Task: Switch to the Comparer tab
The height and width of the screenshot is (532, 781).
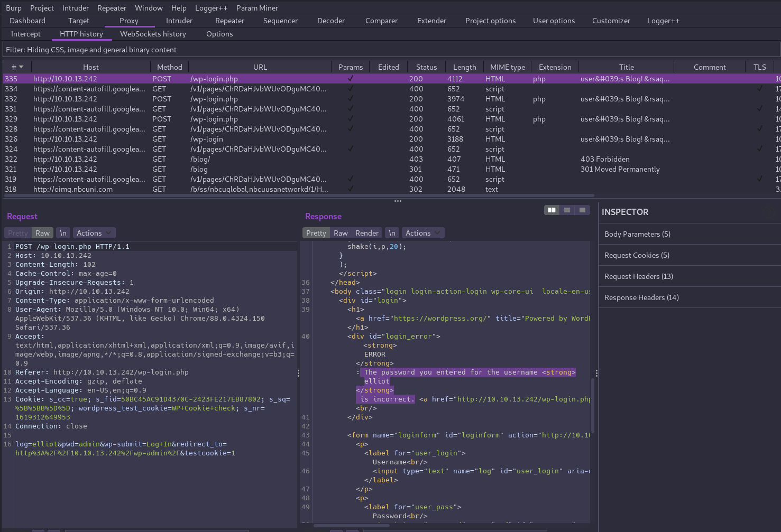Action: click(x=381, y=21)
